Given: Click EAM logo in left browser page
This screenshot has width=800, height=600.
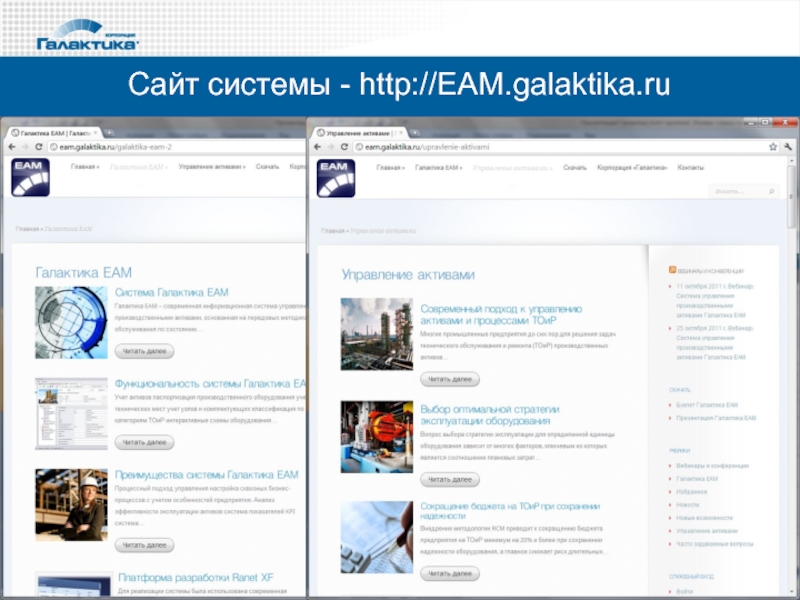Looking at the screenshot, I should [x=31, y=177].
